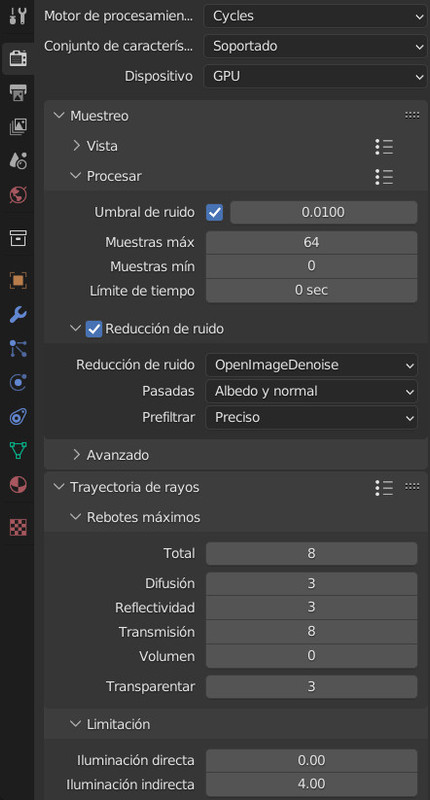Click the Difusión bounces field
The height and width of the screenshot is (800, 430).
312,584
